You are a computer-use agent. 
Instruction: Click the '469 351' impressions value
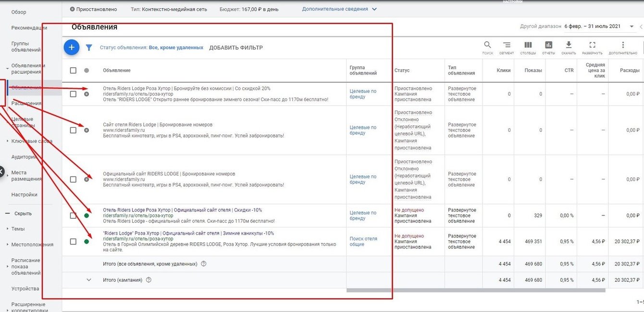(533, 241)
